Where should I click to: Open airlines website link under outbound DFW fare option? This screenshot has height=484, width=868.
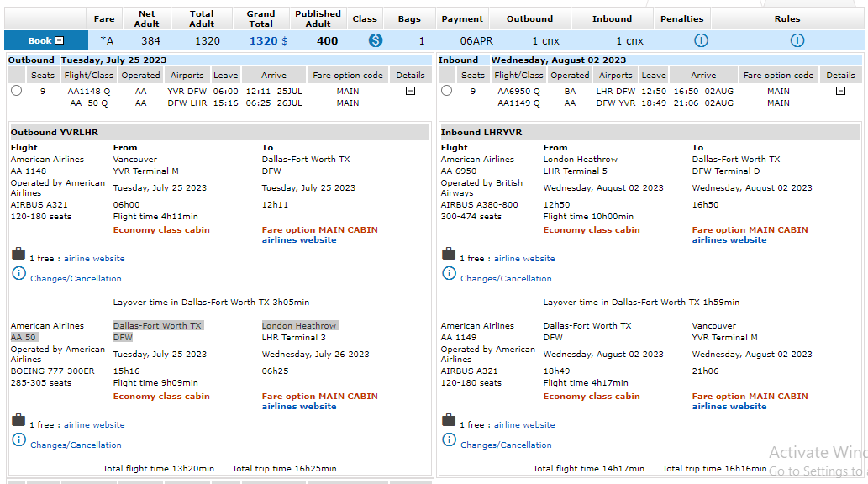click(299, 240)
